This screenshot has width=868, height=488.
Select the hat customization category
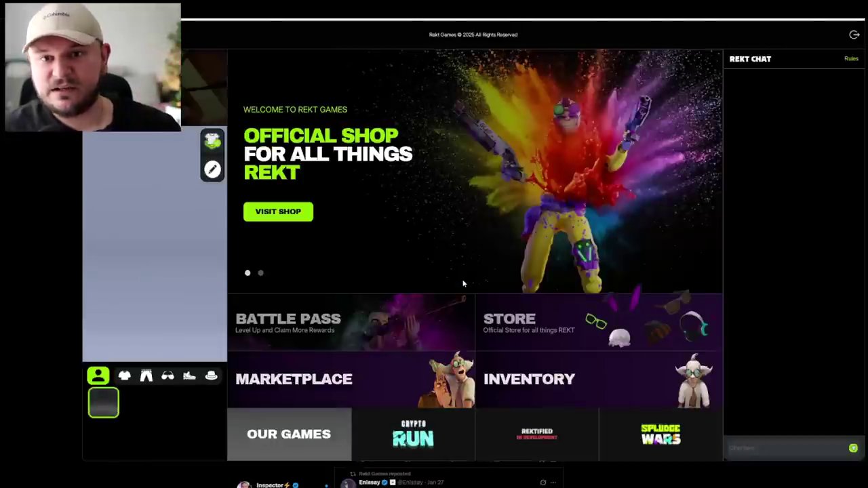coord(211,375)
